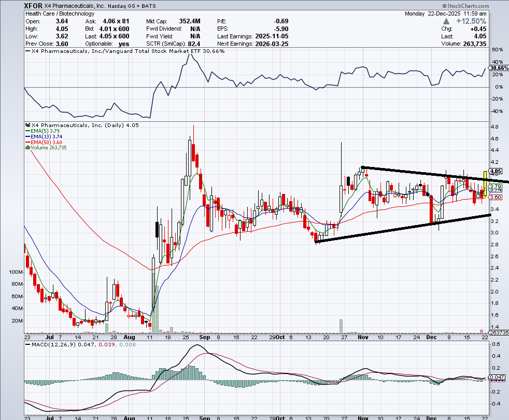This screenshot has width=509, height=420.
Task: Click the 30.66% relative strength value tag
Action: point(499,68)
